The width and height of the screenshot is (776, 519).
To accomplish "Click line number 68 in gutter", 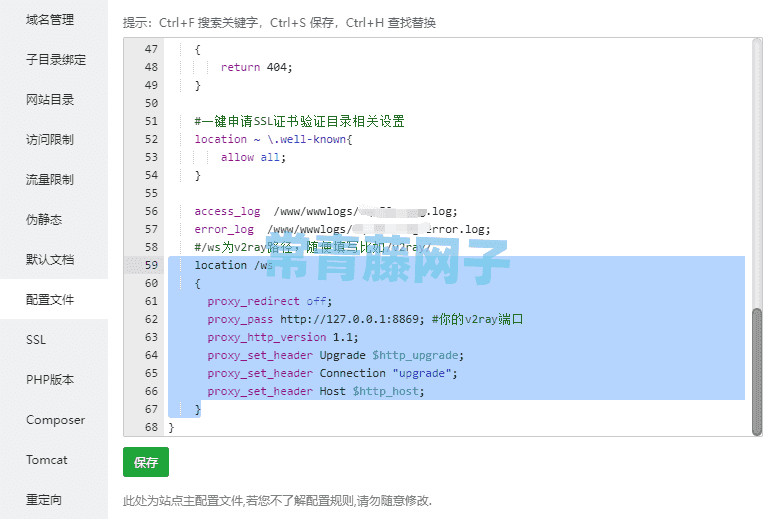I will (151, 427).
